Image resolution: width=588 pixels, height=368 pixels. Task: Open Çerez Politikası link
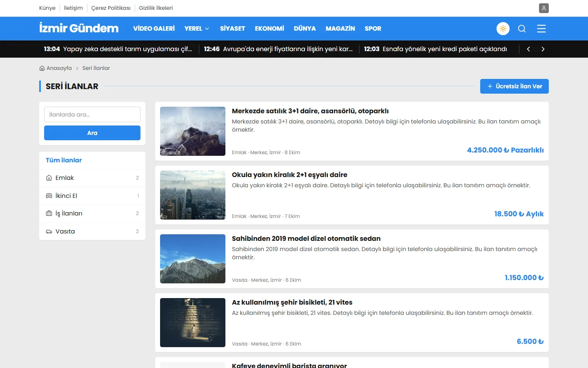pos(111,8)
